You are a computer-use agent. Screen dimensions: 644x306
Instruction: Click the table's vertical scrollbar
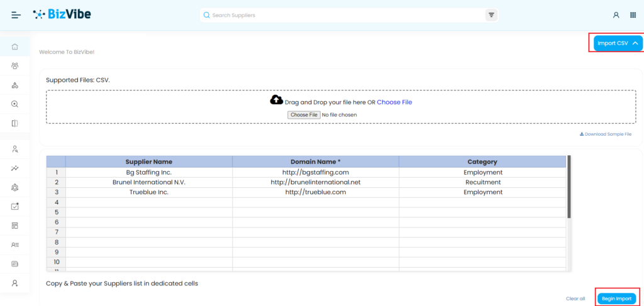coord(569,189)
